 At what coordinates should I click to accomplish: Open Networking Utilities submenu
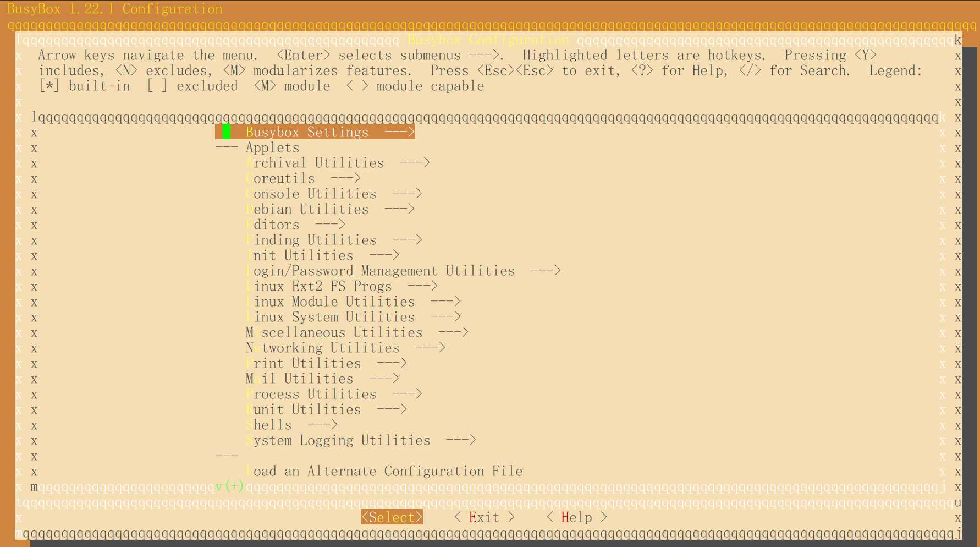click(x=345, y=348)
